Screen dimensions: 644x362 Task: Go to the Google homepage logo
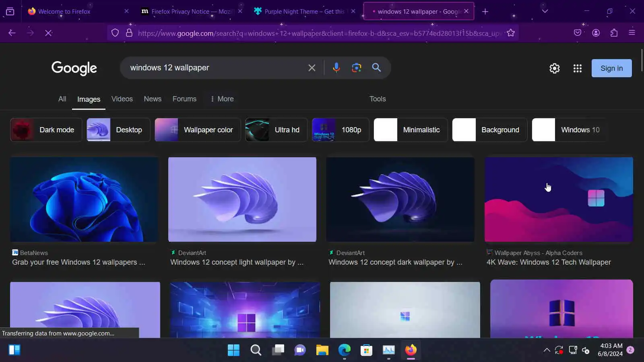(74, 68)
